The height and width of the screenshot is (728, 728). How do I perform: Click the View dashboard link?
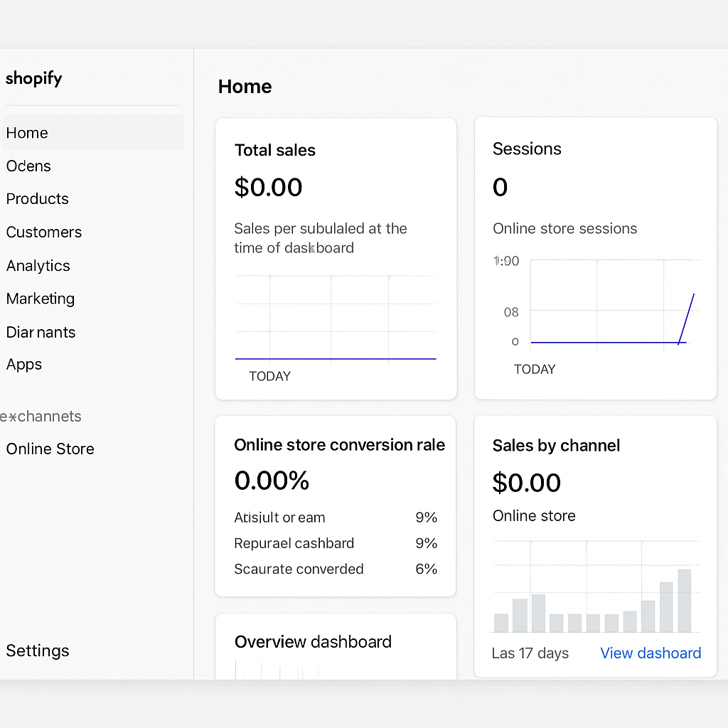[650, 653]
